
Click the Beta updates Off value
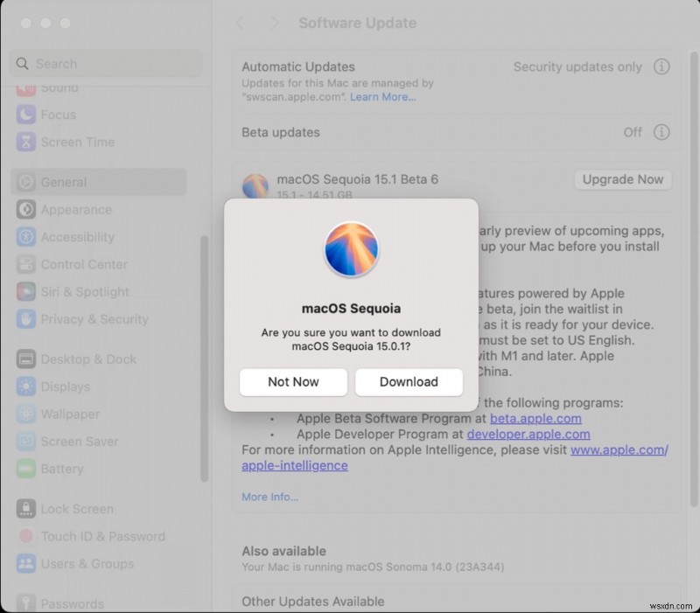633,132
